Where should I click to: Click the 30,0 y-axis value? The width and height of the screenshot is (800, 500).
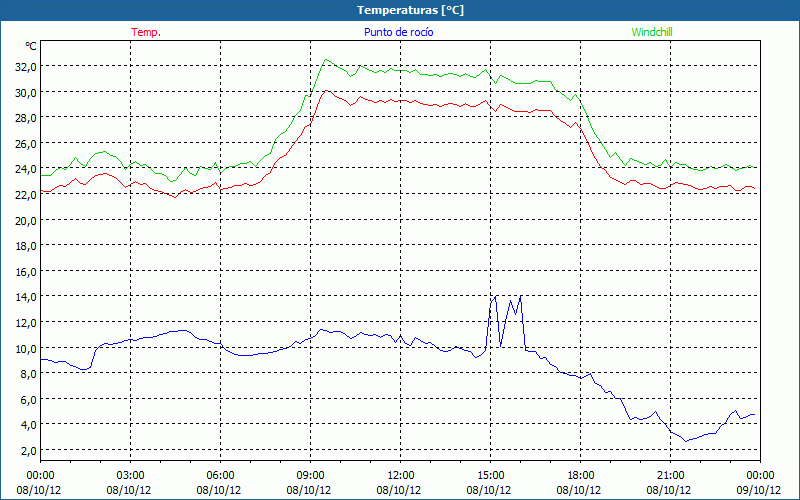(26, 92)
